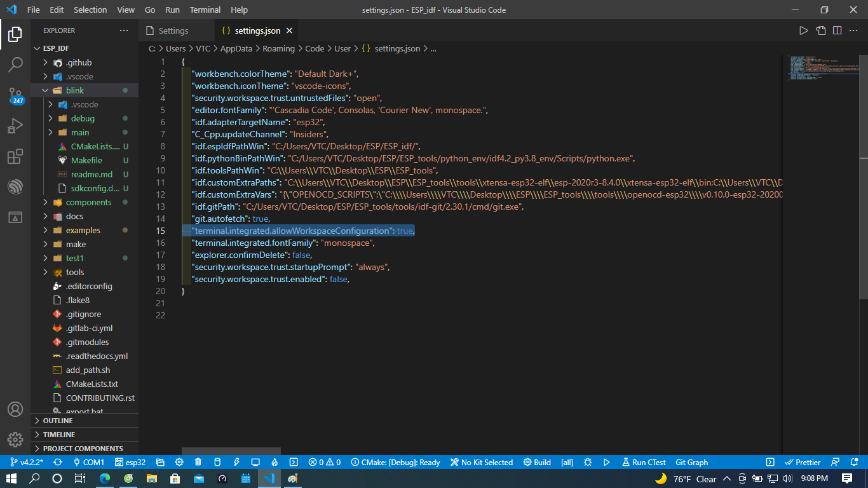Click the Run play icon in editor title
Screen dimensions: 868x488
click(803, 30)
